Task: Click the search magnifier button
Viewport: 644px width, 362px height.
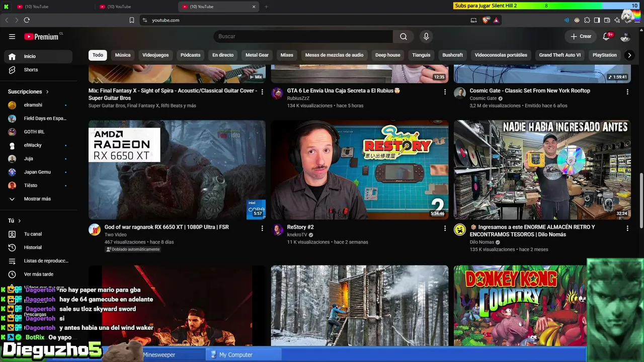Action: click(x=404, y=37)
